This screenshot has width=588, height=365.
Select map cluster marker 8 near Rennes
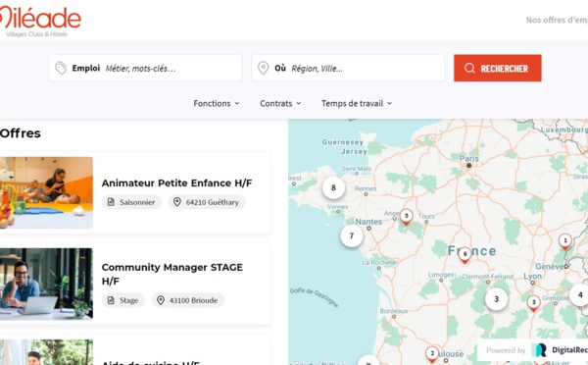click(333, 187)
